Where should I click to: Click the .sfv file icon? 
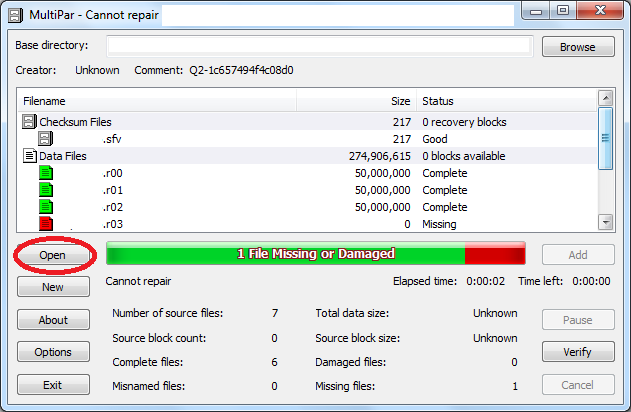[45, 138]
